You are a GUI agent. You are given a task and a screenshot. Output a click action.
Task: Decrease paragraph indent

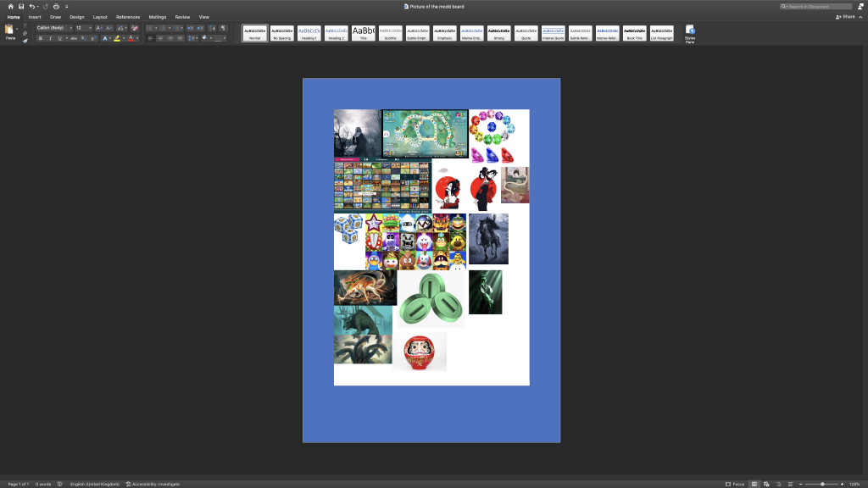pos(190,28)
